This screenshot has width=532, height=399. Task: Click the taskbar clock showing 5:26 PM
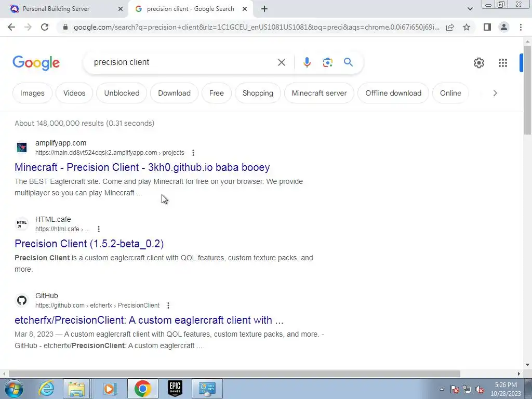coord(506,389)
